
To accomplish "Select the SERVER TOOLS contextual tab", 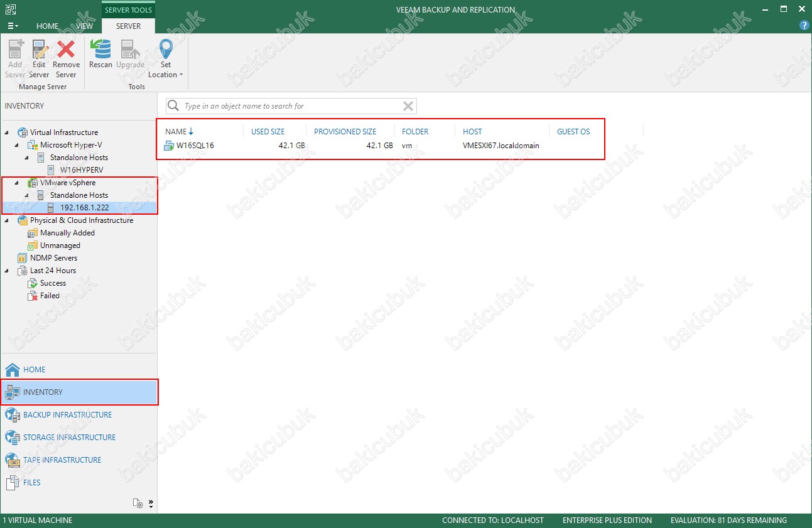I will pos(128,10).
